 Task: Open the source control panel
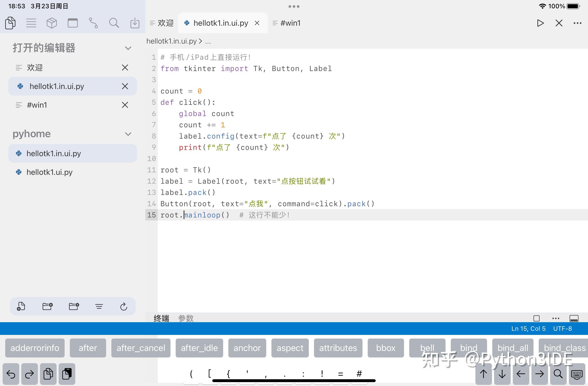click(x=93, y=23)
